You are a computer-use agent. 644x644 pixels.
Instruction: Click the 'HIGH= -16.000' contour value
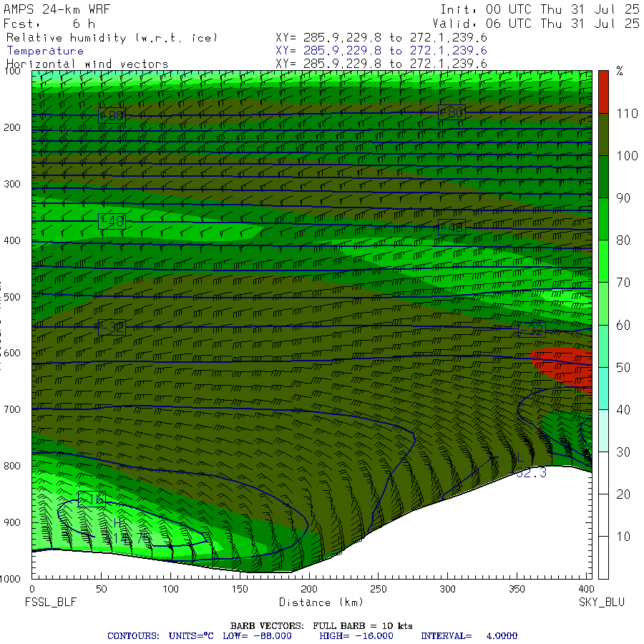pos(356,636)
